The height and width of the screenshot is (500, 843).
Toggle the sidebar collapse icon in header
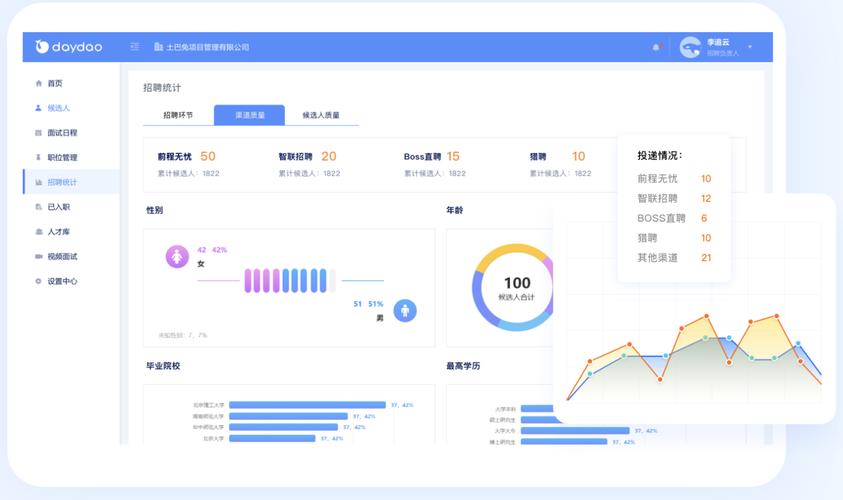135,47
